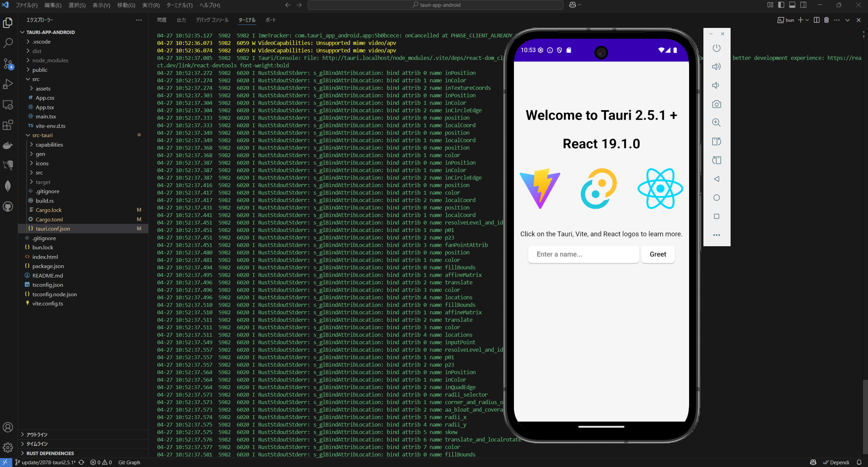Click emulator power button
Viewport: 868px width, 467px height.
716,48
